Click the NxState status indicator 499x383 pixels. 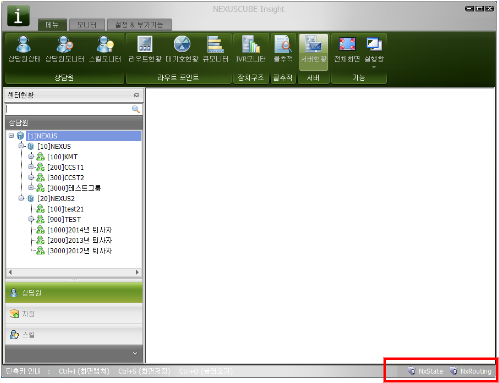pos(426,371)
